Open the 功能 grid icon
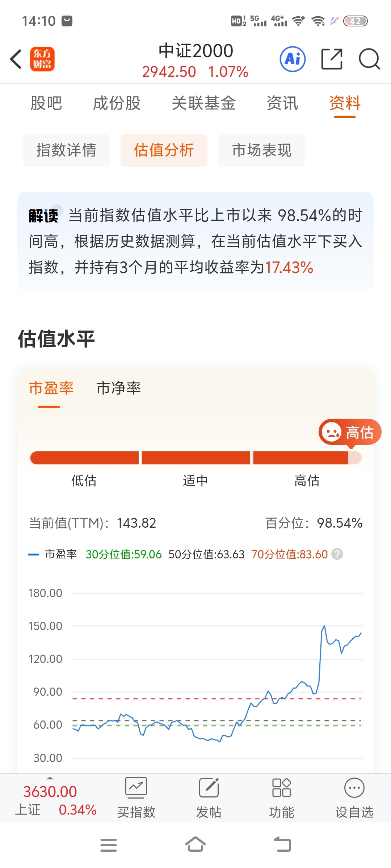This screenshot has height=868, width=391. tap(281, 787)
